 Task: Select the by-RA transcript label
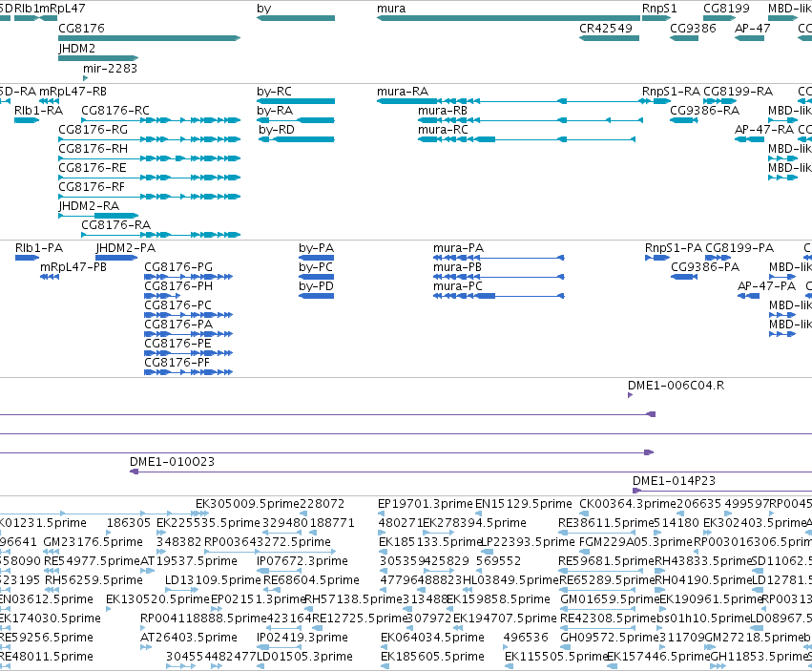[x=275, y=111]
